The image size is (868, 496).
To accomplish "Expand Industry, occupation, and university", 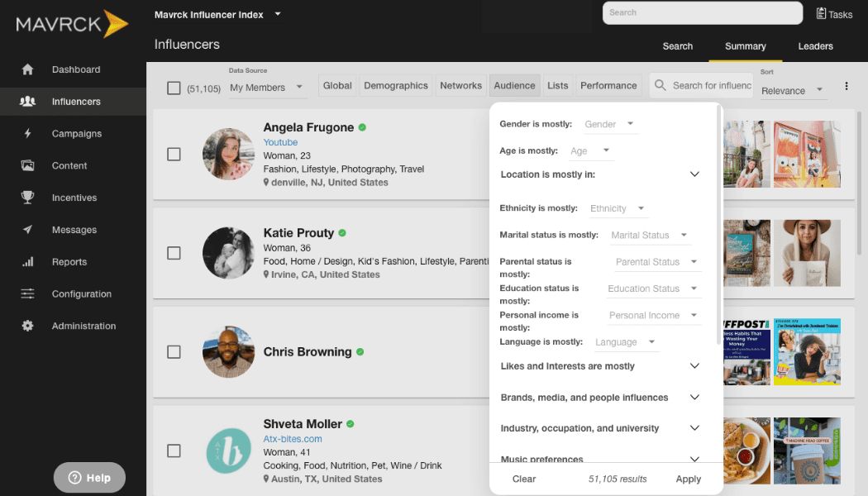I will pyautogui.click(x=600, y=428).
